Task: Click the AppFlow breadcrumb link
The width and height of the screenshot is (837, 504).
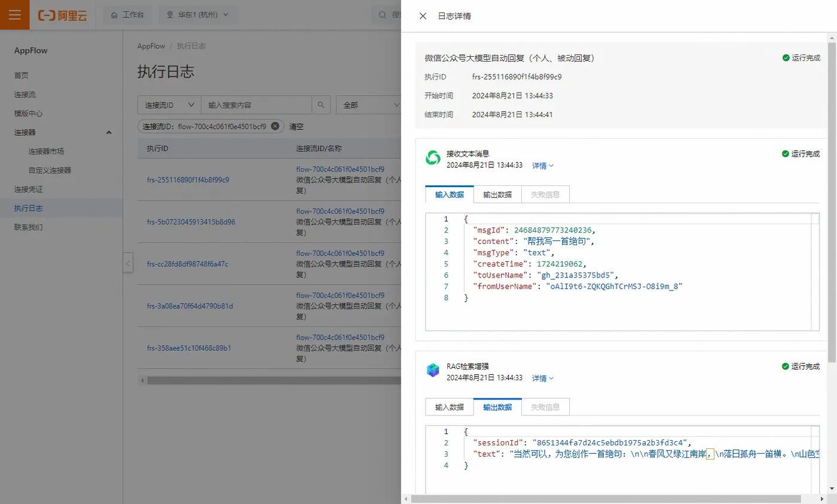Action: tap(151, 46)
